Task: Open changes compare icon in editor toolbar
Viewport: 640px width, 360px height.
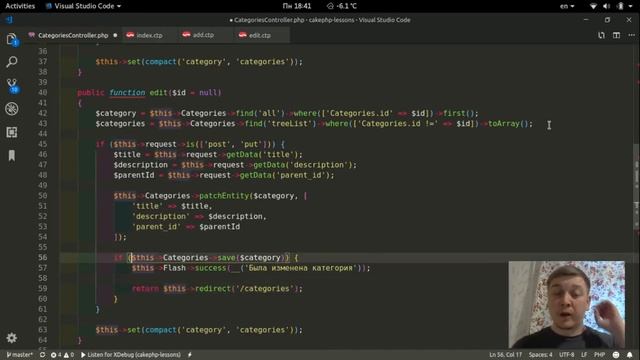Action: pos(601,36)
